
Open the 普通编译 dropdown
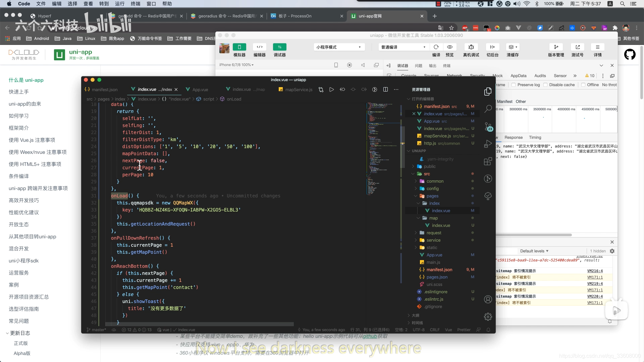click(x=403, y=47)
